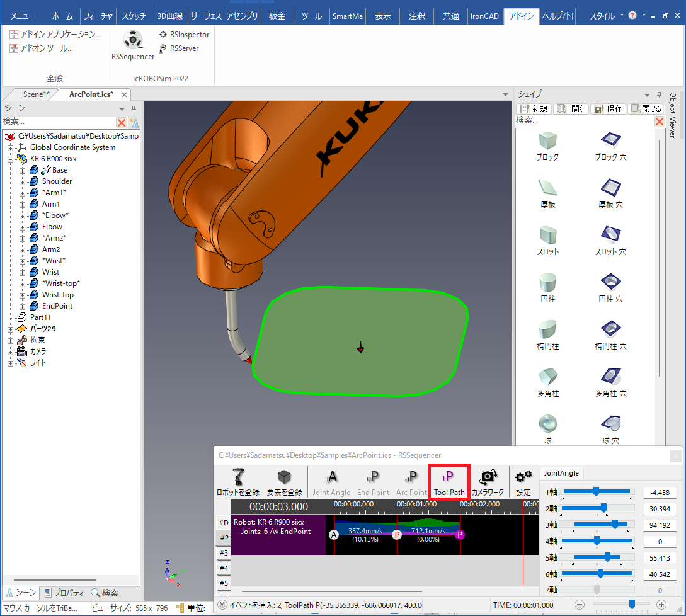This screenshot has width=686, height=616.
Task: Expand the KR 6 R900 sixx node
Action: (11, 159)
